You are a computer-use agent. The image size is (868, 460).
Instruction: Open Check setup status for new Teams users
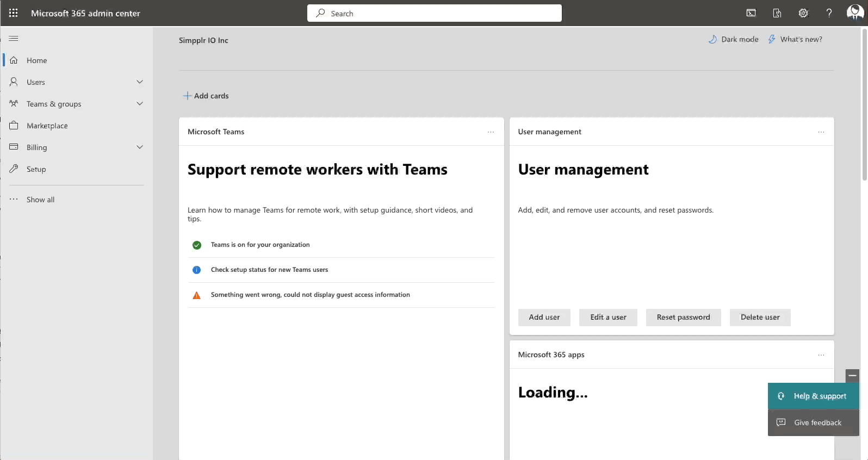[x=341, y=270]
